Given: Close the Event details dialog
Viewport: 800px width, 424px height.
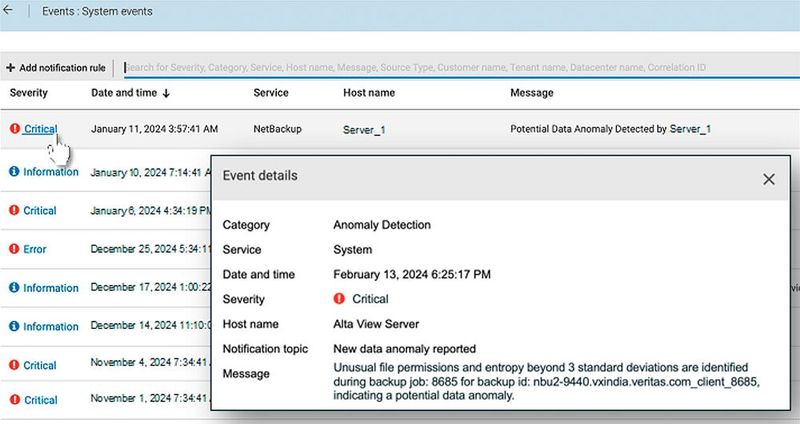Looking at the screenshot, I should coord(768,179).
